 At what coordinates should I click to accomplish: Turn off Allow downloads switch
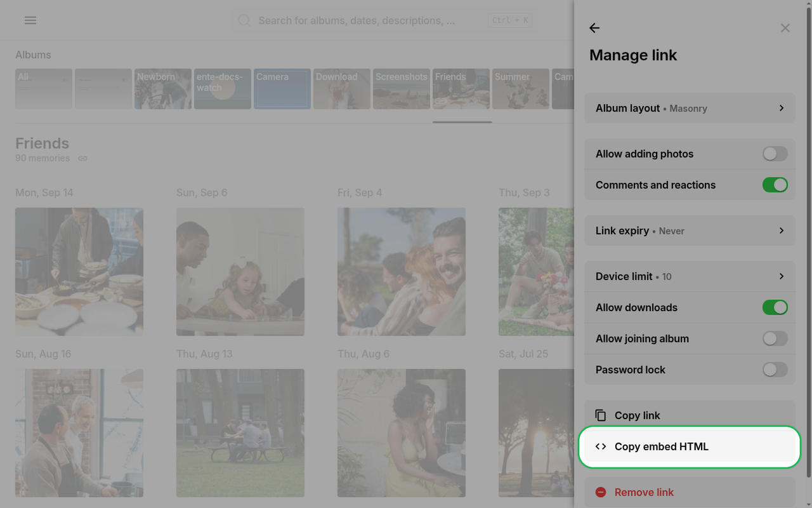coord(775,307)
